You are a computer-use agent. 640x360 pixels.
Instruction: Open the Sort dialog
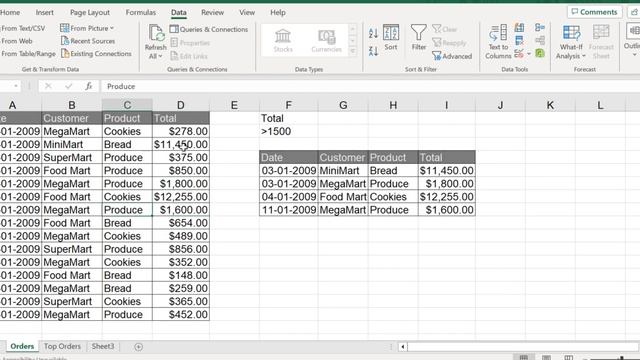pyautogui.click(x=391, y=38)
